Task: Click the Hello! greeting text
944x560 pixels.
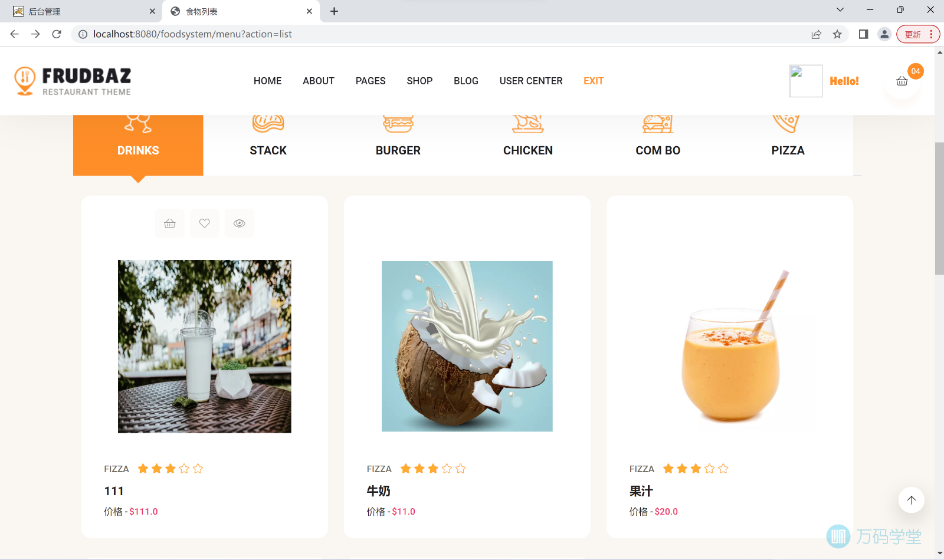Action: (x=844, y=81)
